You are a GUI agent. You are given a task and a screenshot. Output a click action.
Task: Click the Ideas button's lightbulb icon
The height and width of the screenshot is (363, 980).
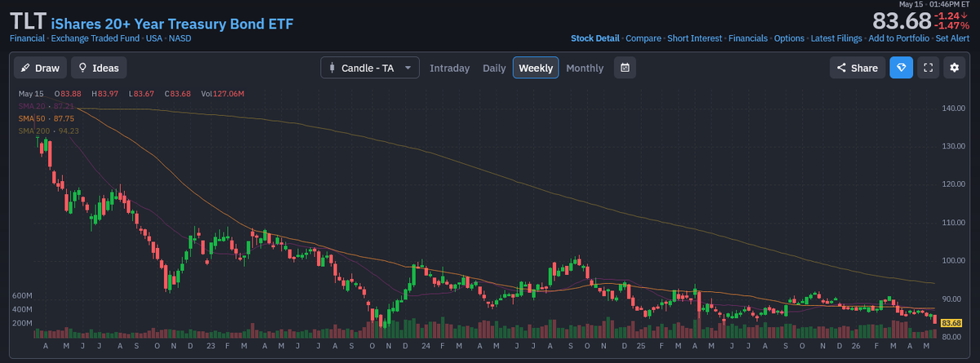tap(82, 69)
